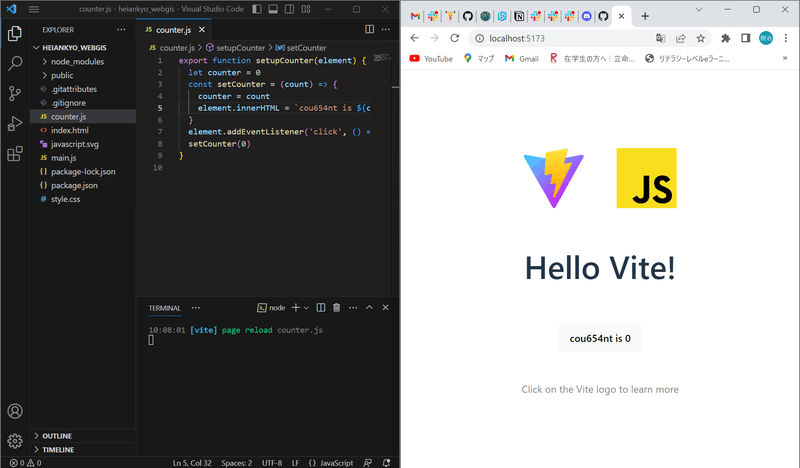The image size is (800, 468).
Task: Show more bookmarks with the double chevron
Action: 785,58
